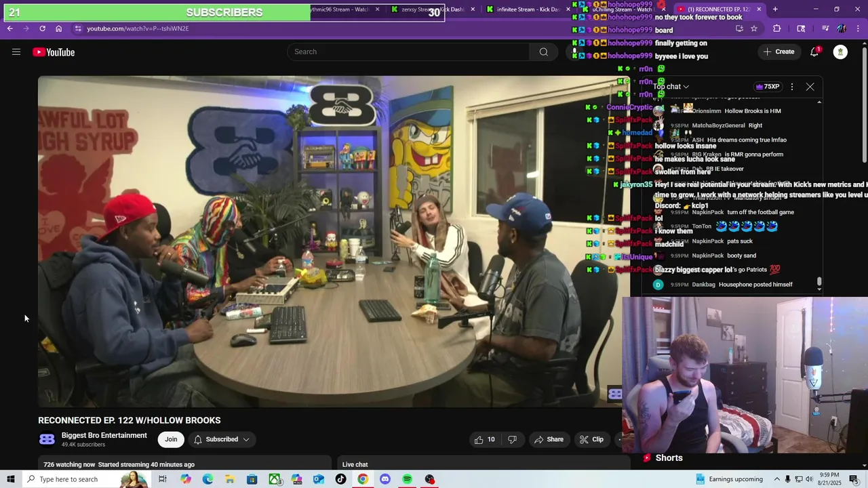868x488 pixels.
Task: Click the Earnings upcoming taskbar widget
Action: click(x=729, y=479)
